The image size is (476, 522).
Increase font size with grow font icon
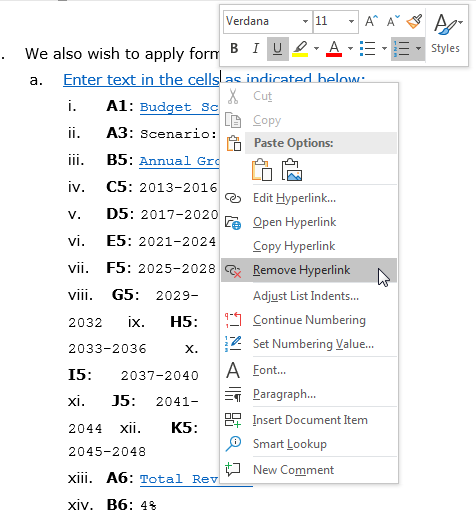tap(371, 22)
